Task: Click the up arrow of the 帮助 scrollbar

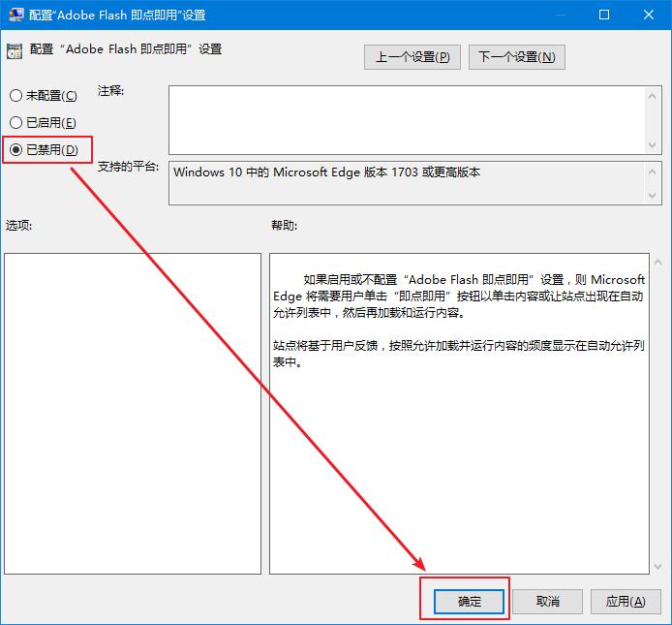Action: pyautogui.click(x=657, y=262)
